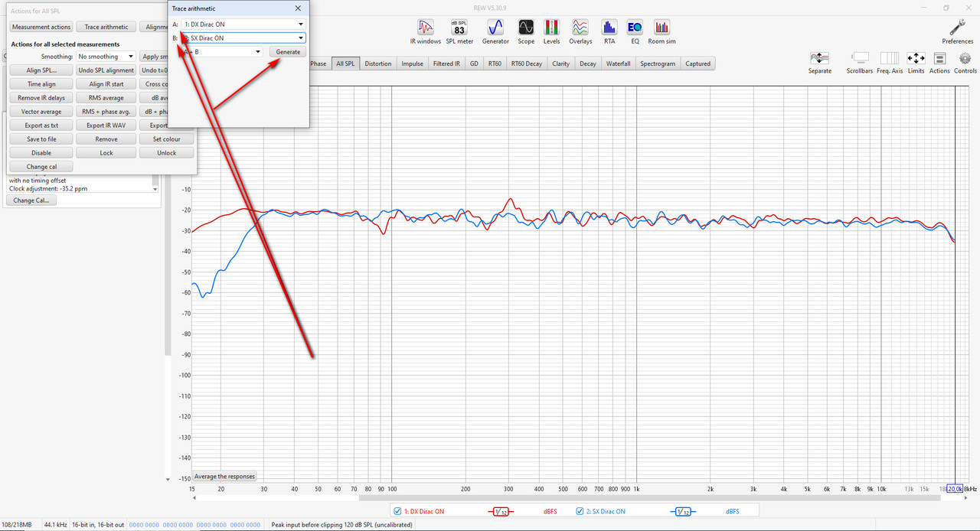Switch to the Waterfall tab
Screen dimensions: 980x531
point(619,64)
